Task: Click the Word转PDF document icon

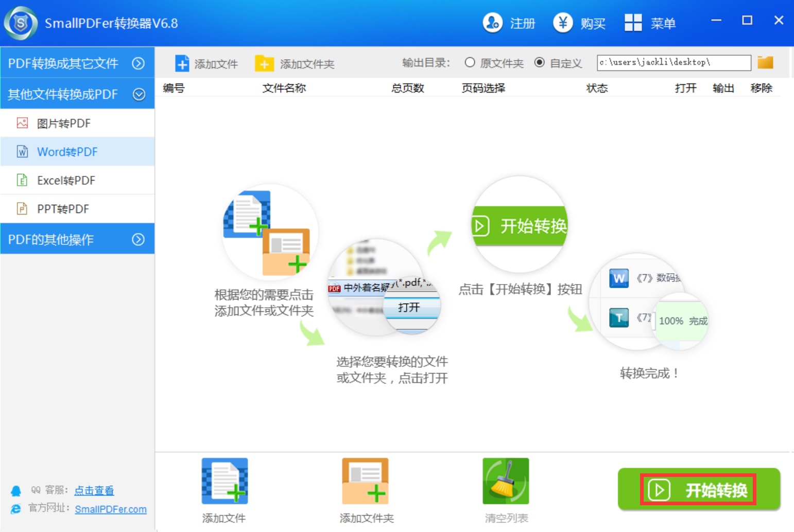Action: coord(22,151)
